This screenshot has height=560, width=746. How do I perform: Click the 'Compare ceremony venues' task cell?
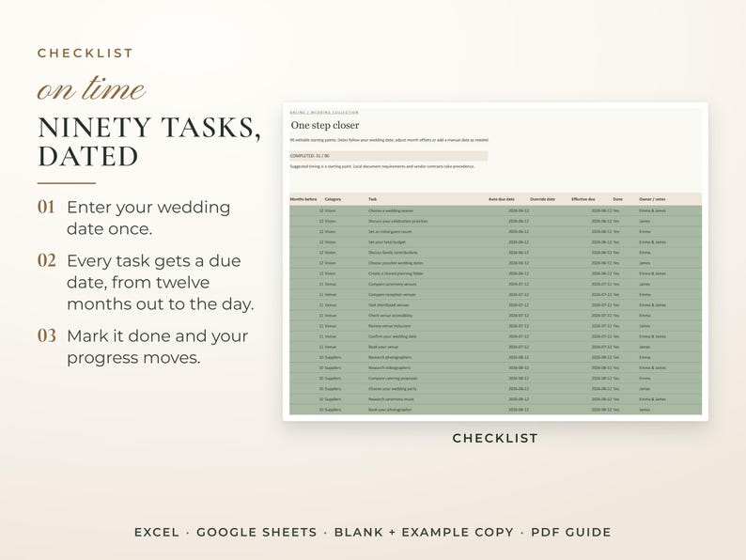tap(392, 284)
